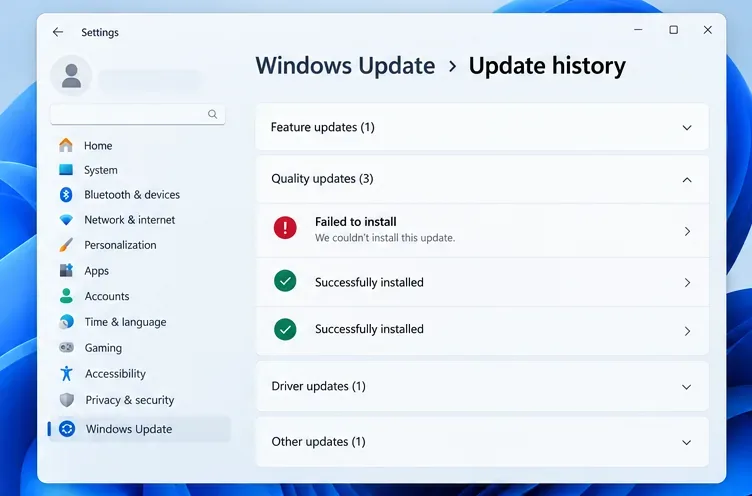Screen dimensions: 752x496
Task: Click the Quality updates (3) header
Action: (x=482, y=179)
